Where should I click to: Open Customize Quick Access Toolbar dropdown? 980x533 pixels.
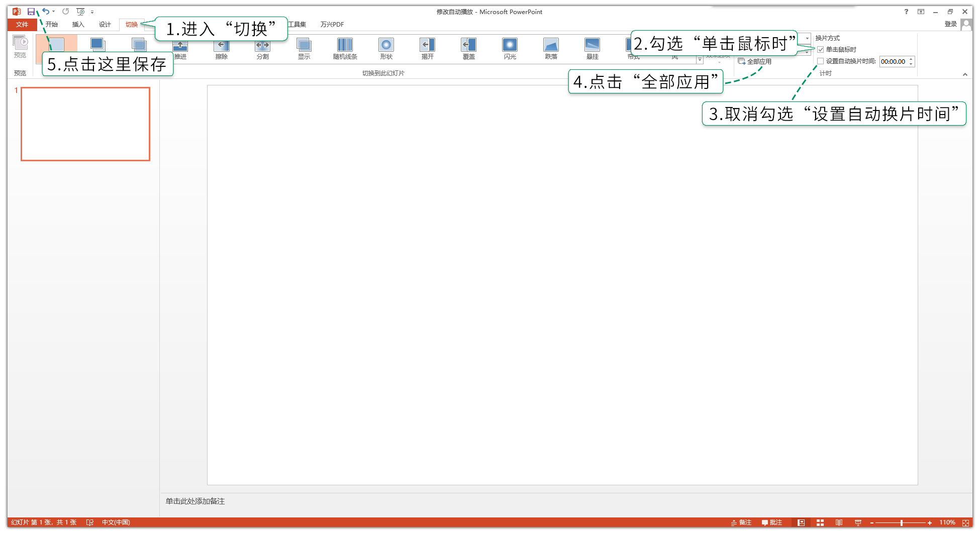coord(92,12)
